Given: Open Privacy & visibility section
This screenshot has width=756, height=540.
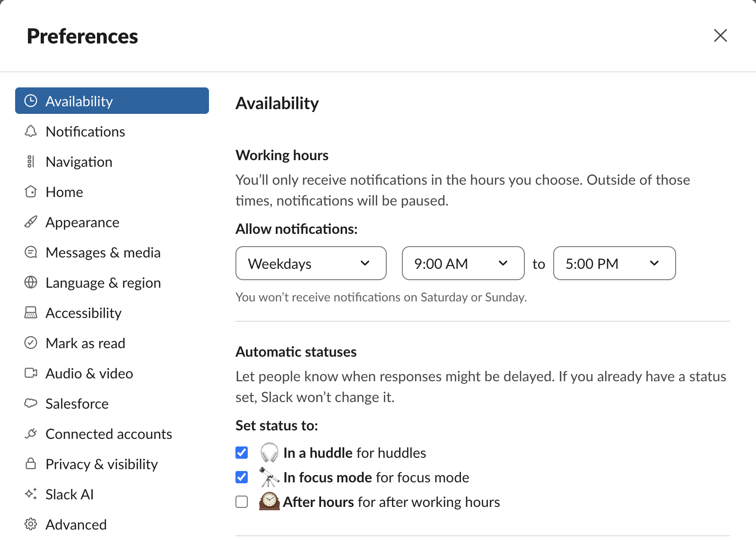Looking at the screenshot, I should pos(112,463).
